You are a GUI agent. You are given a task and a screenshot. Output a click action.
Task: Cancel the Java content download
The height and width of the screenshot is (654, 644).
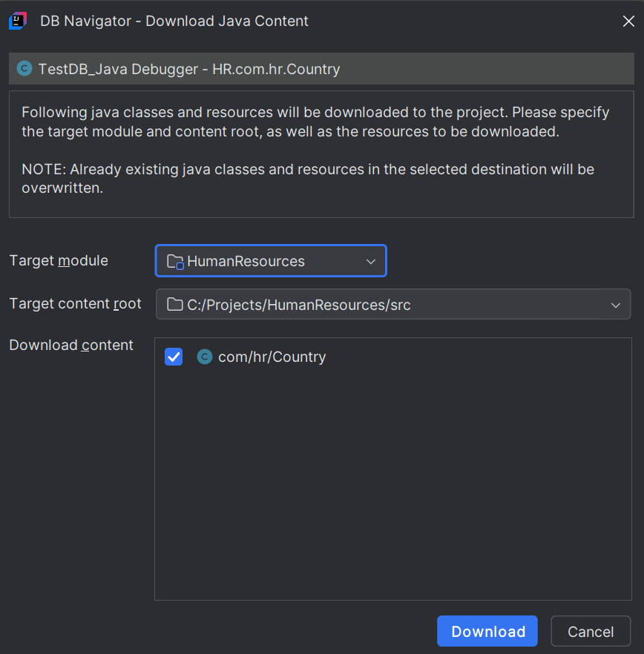591,631
